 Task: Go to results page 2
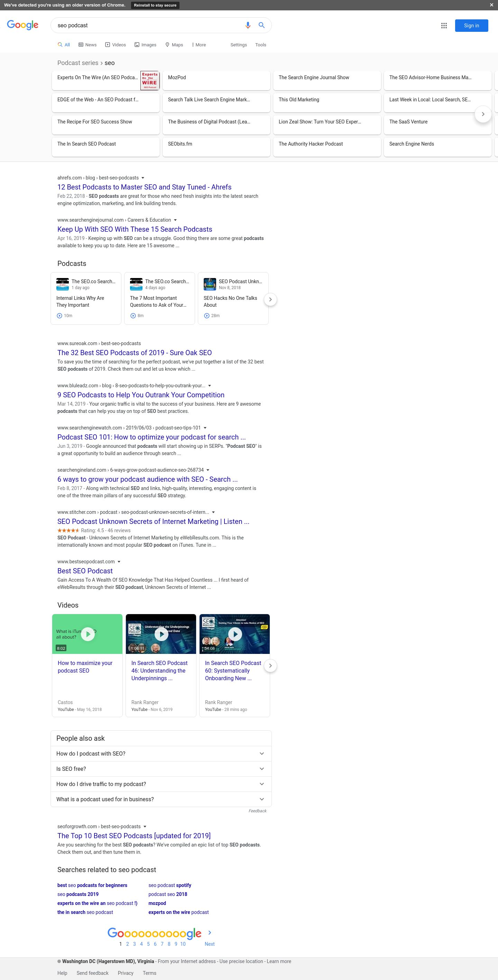click(x=128, y=944)
